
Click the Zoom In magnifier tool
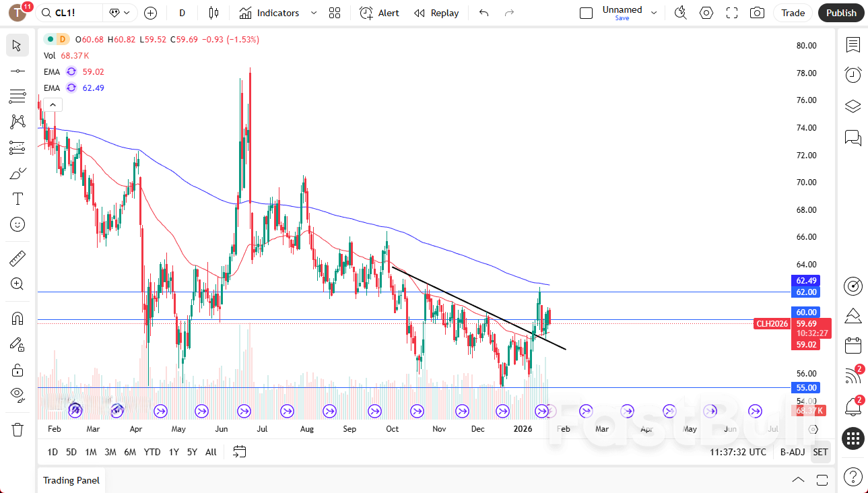click(x=18, y=284)
